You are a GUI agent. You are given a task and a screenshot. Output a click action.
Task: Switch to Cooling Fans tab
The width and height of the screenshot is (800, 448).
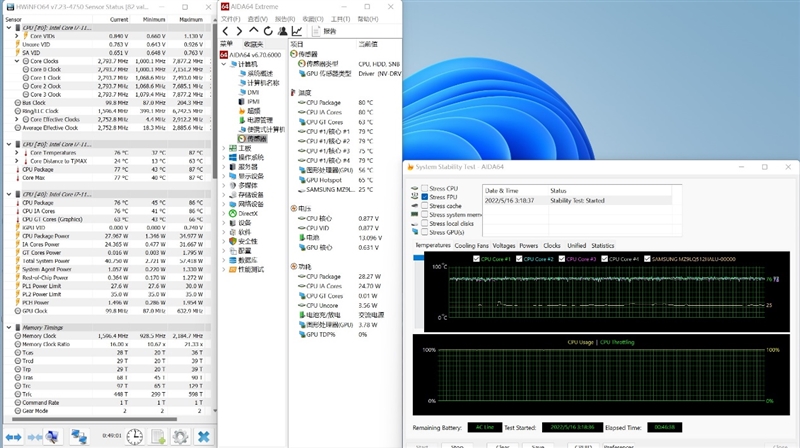[x=471, y=245]
